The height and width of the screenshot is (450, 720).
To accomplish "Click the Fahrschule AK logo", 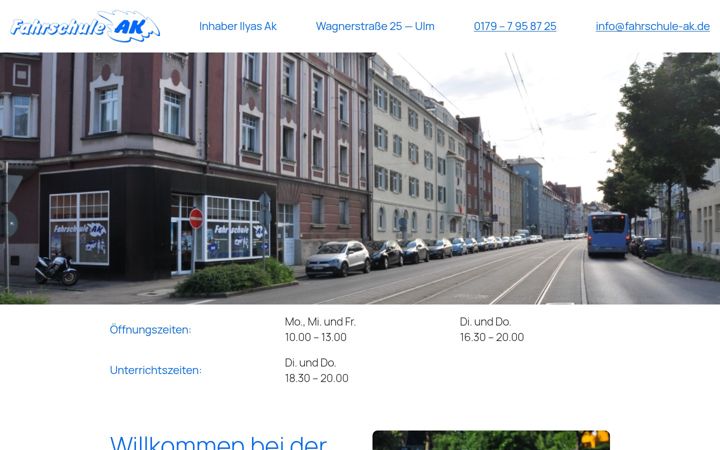I will point(85,27).
